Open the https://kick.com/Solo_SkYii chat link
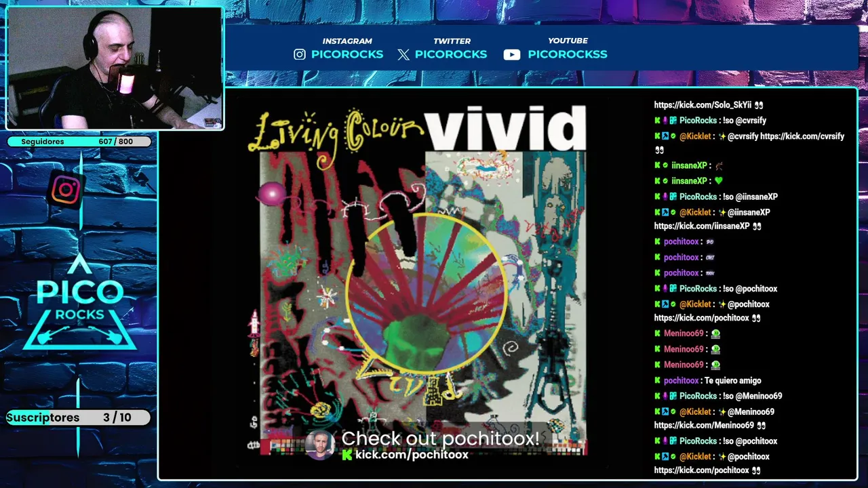 pyautogui.click(x=703, y=105)
